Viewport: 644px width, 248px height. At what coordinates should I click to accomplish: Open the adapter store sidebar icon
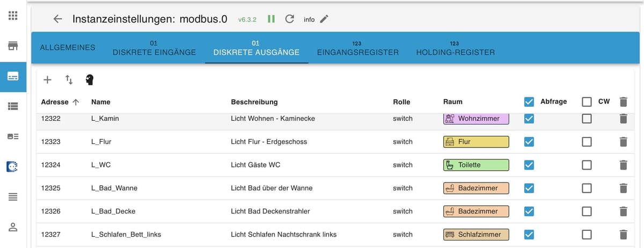(13, 46)
